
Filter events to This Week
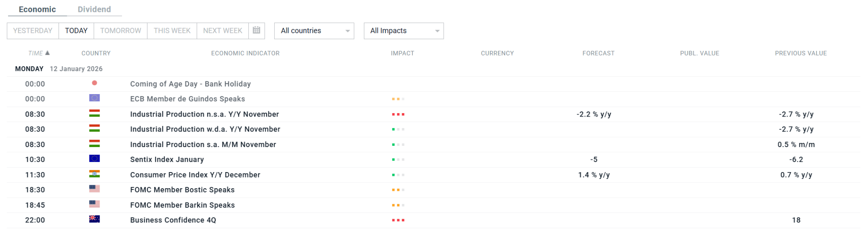tap(172, 31)
